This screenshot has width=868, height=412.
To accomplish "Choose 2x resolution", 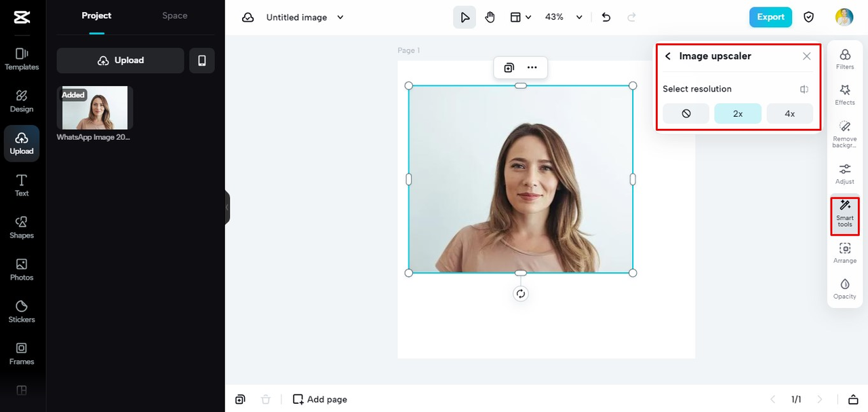I will [738, 113].
